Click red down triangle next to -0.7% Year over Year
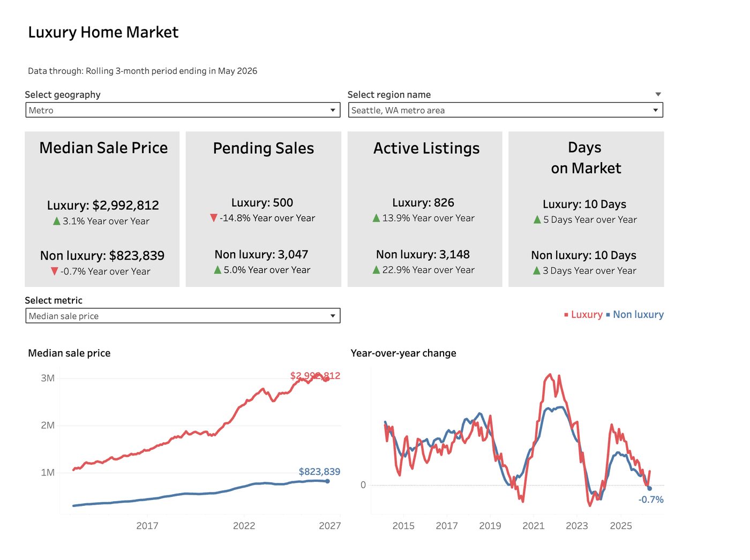Screen dimensions: 750x560 54,271
